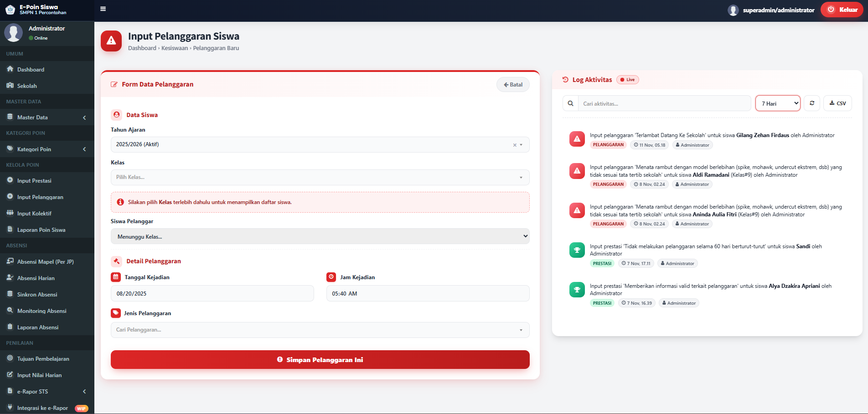Viewport: 868px width, 414px height.
Task: Change the 7 Hari time filter
Action: pos(777,103)
